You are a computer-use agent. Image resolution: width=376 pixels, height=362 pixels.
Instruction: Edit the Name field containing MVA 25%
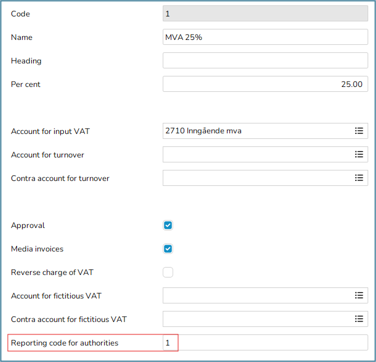(265, 37)
